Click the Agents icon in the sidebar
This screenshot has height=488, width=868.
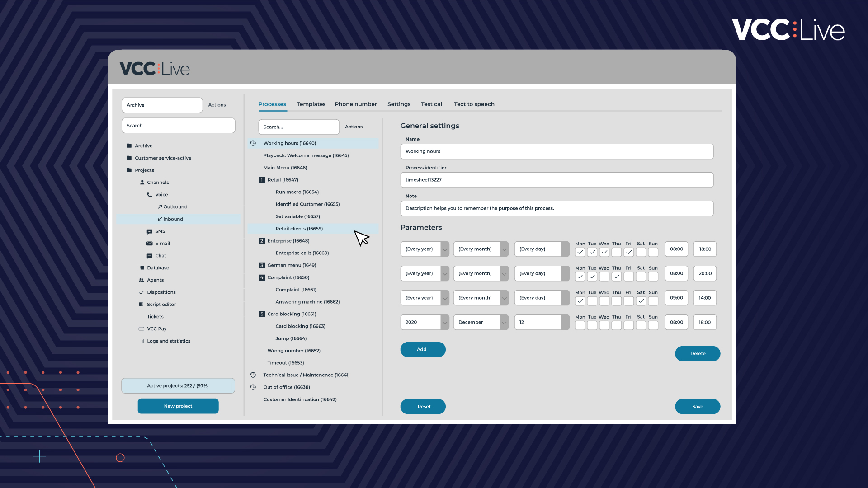[142, 280]
